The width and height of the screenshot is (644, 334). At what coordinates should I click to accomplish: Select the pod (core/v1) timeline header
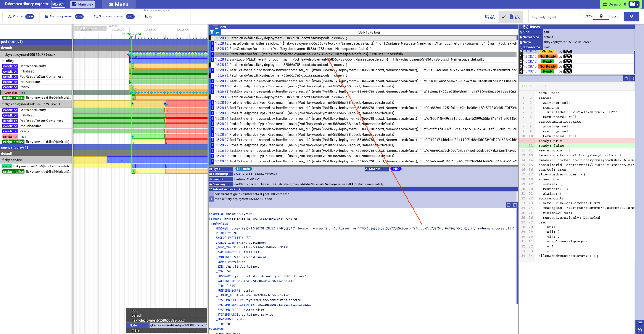36,42
